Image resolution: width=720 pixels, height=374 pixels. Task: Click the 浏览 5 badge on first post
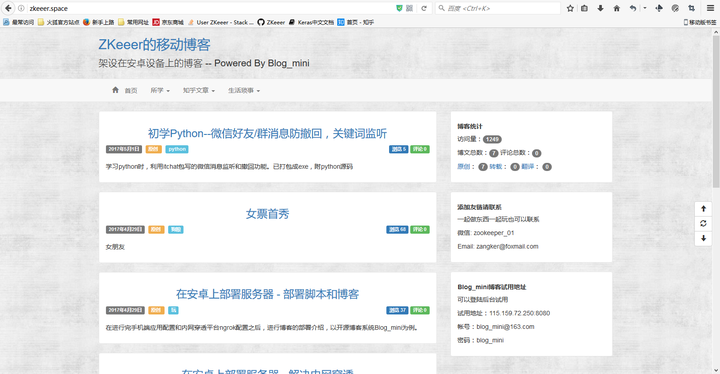click(x=398, y=149)
